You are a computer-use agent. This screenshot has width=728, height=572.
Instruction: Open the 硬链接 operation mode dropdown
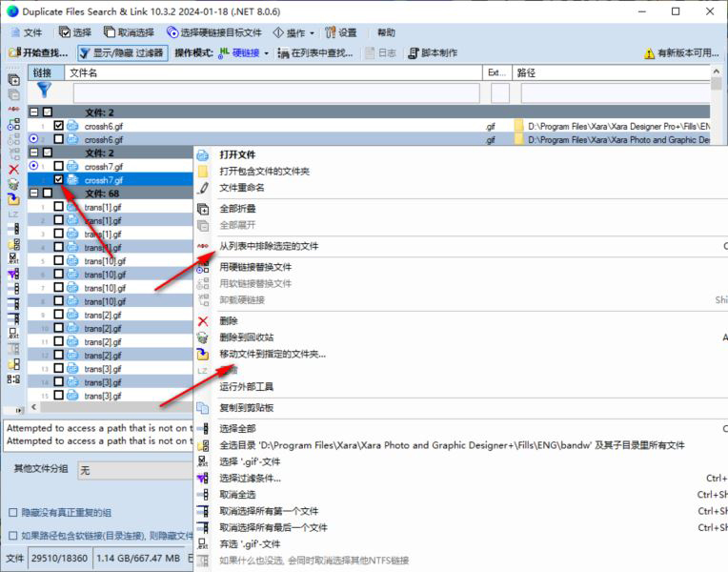(267, 53)
